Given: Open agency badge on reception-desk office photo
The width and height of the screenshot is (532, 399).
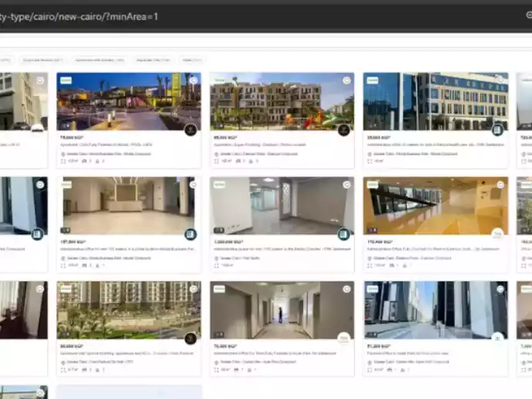Looking at the screenshot, I should 190,234.
